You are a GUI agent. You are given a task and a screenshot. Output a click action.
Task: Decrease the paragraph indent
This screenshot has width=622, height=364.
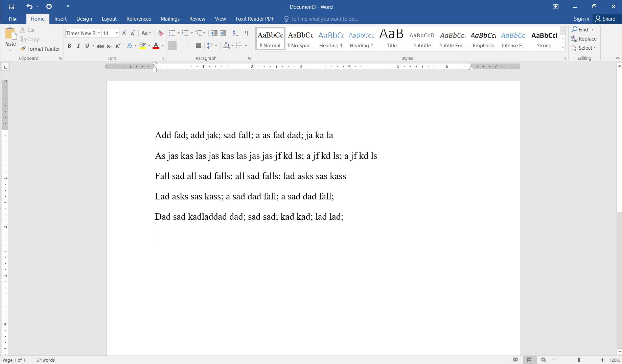tap(214, 33)
